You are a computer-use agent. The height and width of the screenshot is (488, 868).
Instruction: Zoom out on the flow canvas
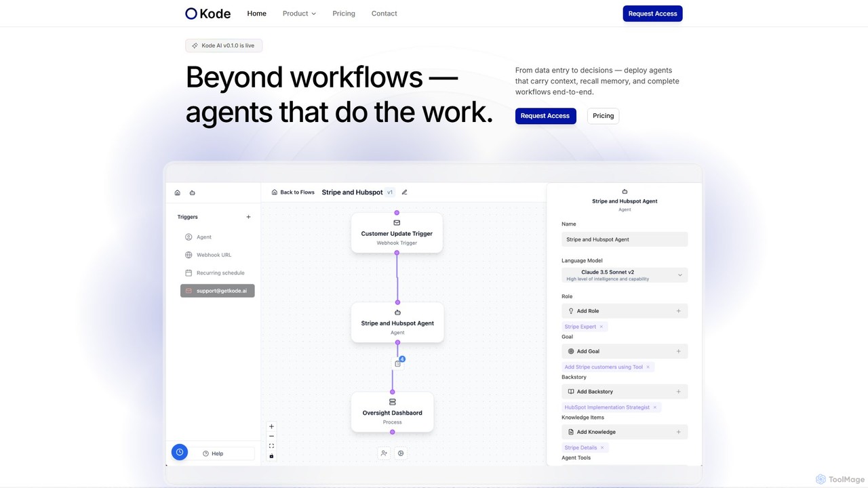pyautogui.click(x=271, y=436)
